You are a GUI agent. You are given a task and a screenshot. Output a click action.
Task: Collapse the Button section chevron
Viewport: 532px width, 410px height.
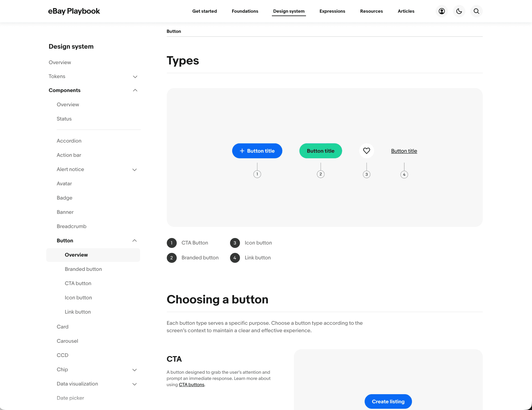[135, 240]
